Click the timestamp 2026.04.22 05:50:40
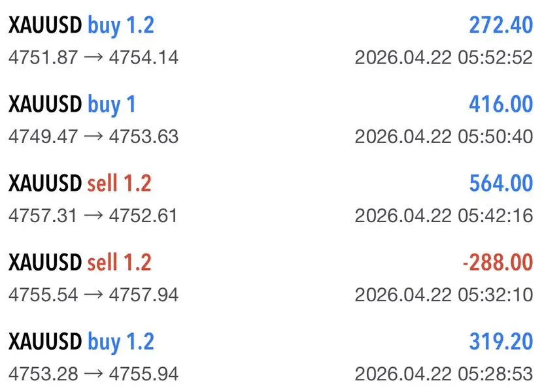This screenshot has height=392, width=542. (x=444, y=137)
